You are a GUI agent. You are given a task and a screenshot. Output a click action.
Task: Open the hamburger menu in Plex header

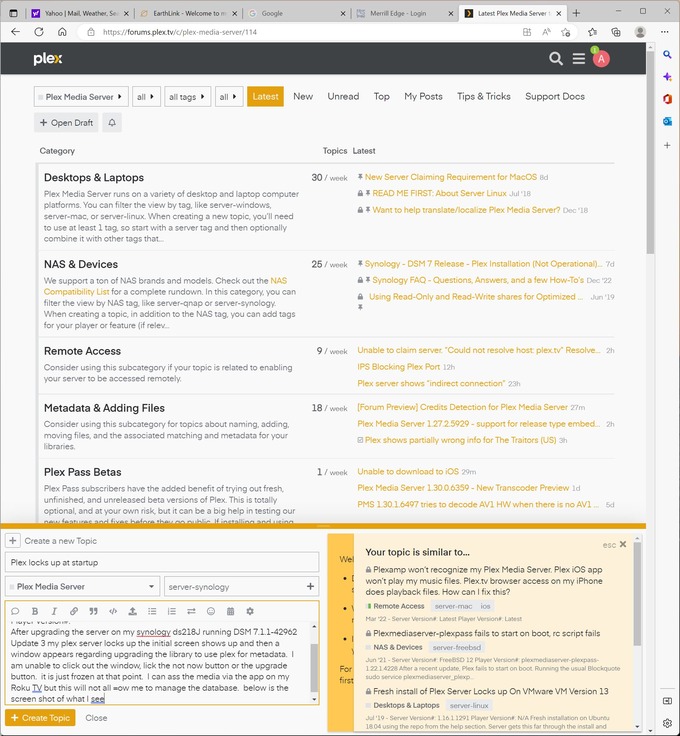pos(579,59)
